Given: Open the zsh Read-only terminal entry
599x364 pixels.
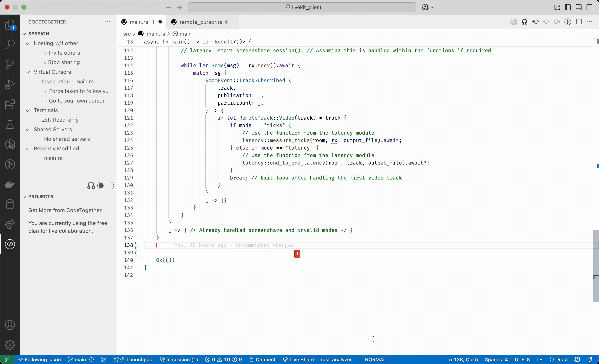Looking at the screenshot, I should click(60, 120).
